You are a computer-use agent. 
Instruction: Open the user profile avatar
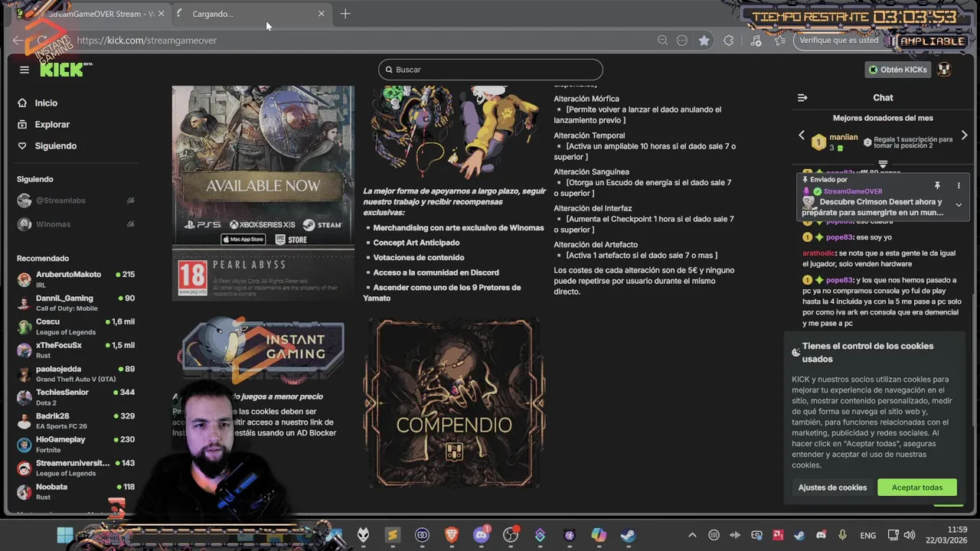click(x=945, y=70)
